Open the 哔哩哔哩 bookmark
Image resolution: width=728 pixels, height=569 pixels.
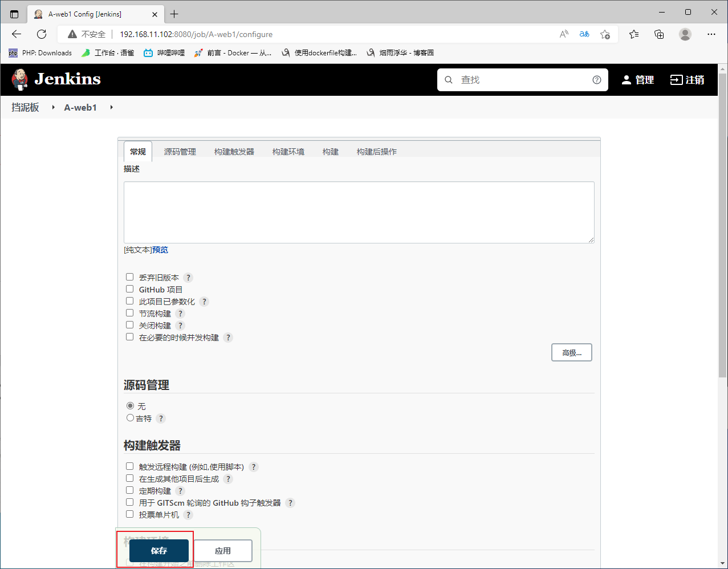coord(164,52)
